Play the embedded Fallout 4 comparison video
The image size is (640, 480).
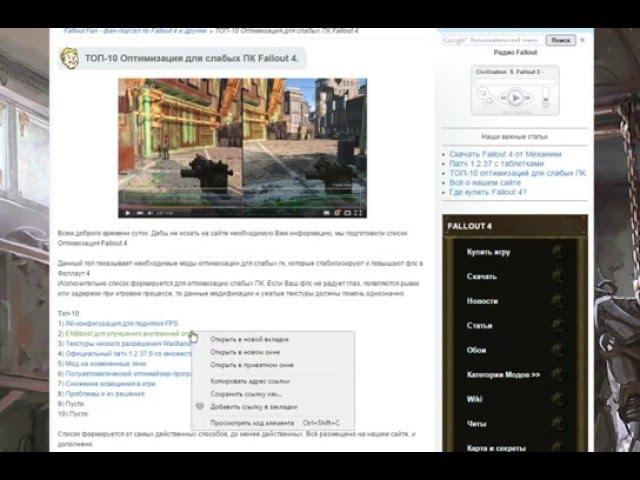point(128,213)
